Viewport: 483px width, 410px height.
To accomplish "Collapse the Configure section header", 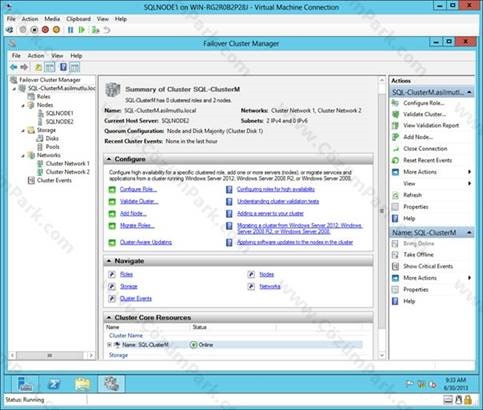I will [109, 159].
